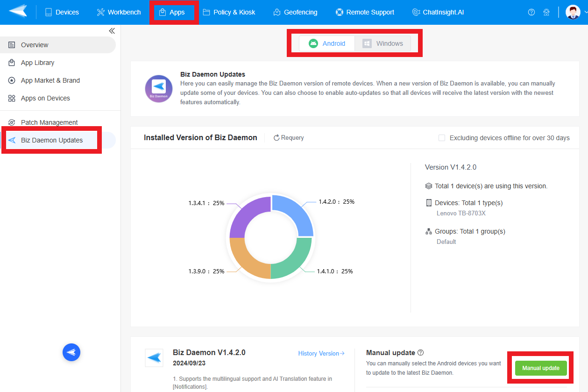Viewport: 588px width, 392px height.
Task: Enable excluding devices offline over 30 days
Action: 441,137
